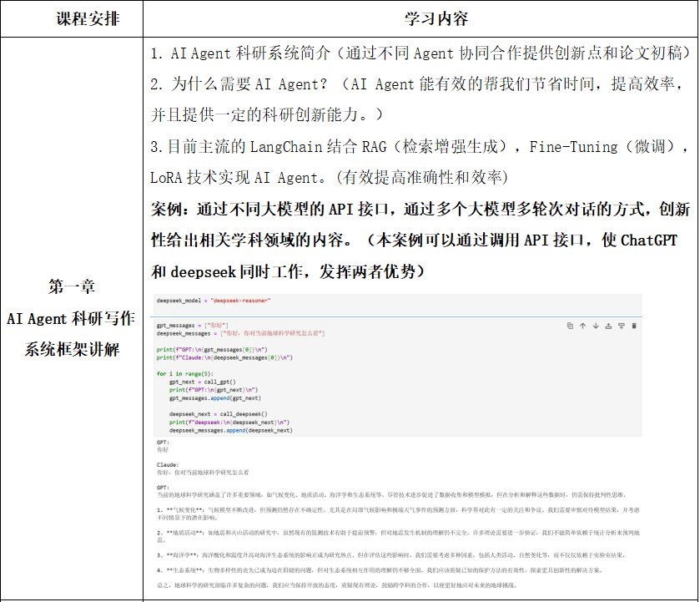Click output point 3 "**海洋学**"
The image size is (700, 602).
click(391, 555)
